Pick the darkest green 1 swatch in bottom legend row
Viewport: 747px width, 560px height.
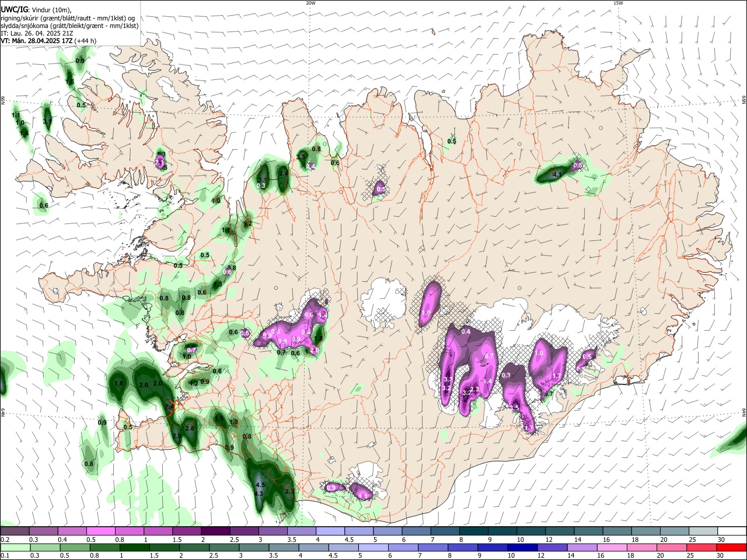[x=135, y=547]
